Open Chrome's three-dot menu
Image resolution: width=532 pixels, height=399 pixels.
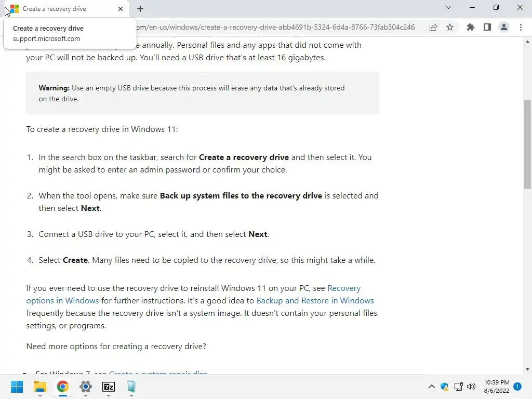click(521, 27)
